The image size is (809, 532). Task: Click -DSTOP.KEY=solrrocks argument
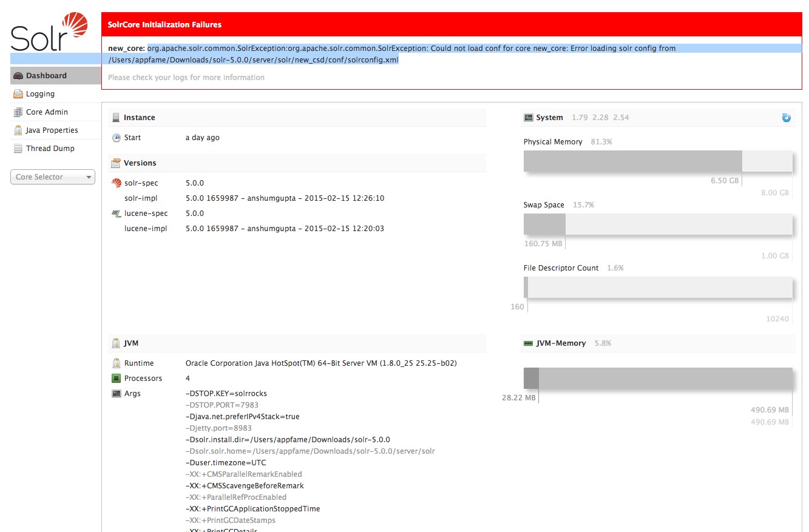coord(226,394)
